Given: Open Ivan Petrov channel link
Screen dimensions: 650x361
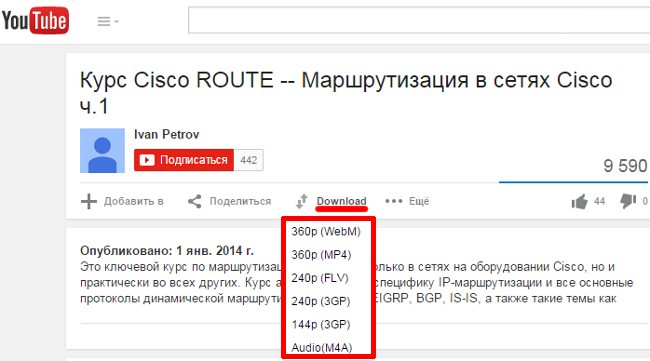Looking at the screenshot, I should pos(166,134).
